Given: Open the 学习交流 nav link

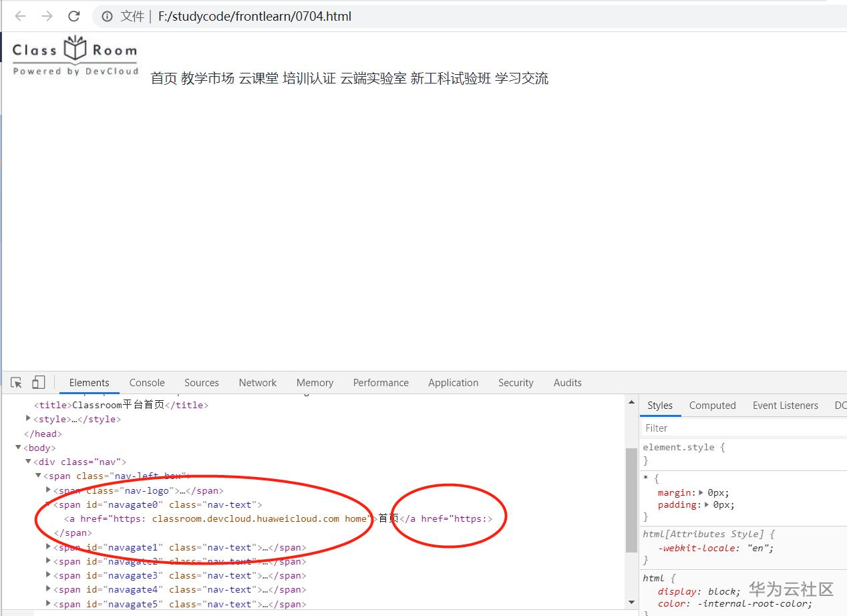Looking at the screenshot, I should [522, 78].
